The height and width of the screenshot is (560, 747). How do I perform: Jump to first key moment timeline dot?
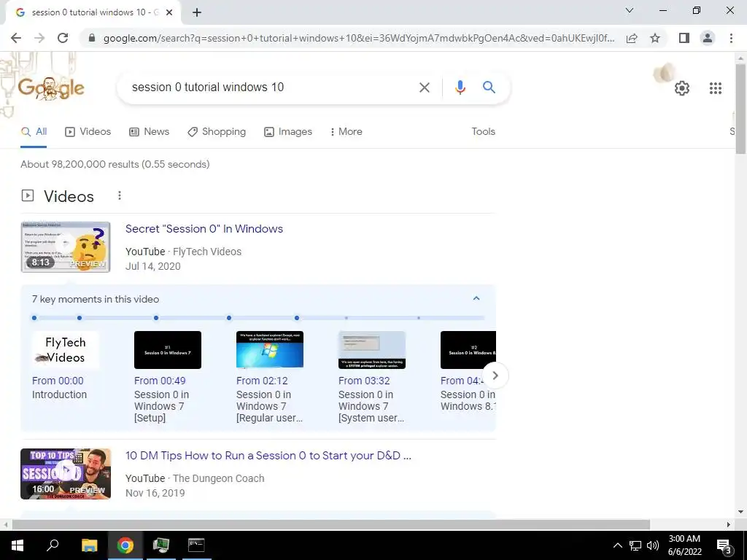click(x=34, y=318)
